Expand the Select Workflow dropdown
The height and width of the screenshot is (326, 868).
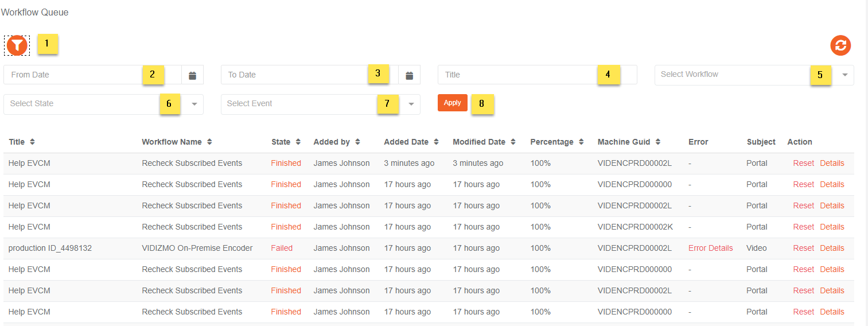coord(844,75)
